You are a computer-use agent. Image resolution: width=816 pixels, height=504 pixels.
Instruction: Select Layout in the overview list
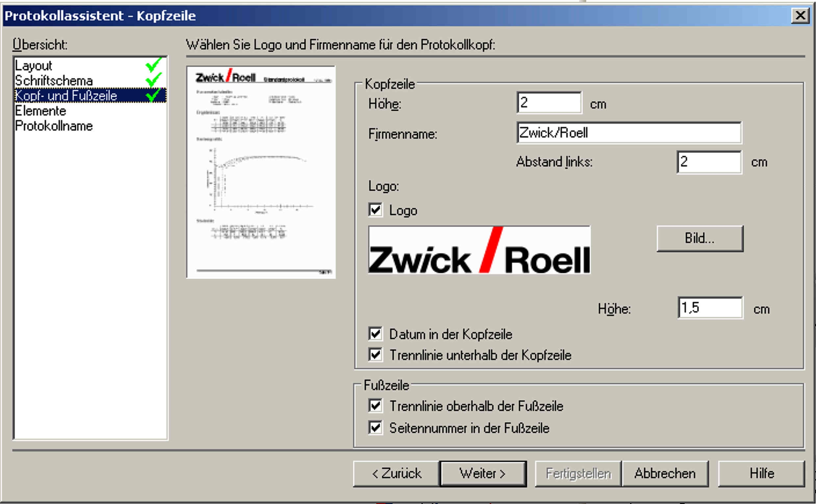[x=33, y=66]
